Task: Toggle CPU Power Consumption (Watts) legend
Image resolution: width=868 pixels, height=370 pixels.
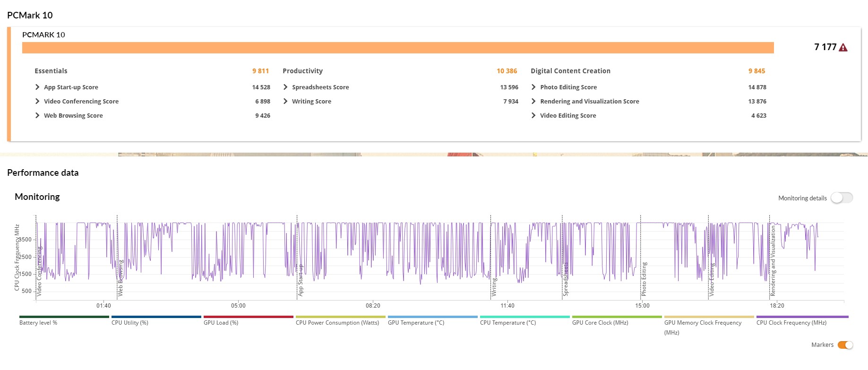Action: click(340, 320)
